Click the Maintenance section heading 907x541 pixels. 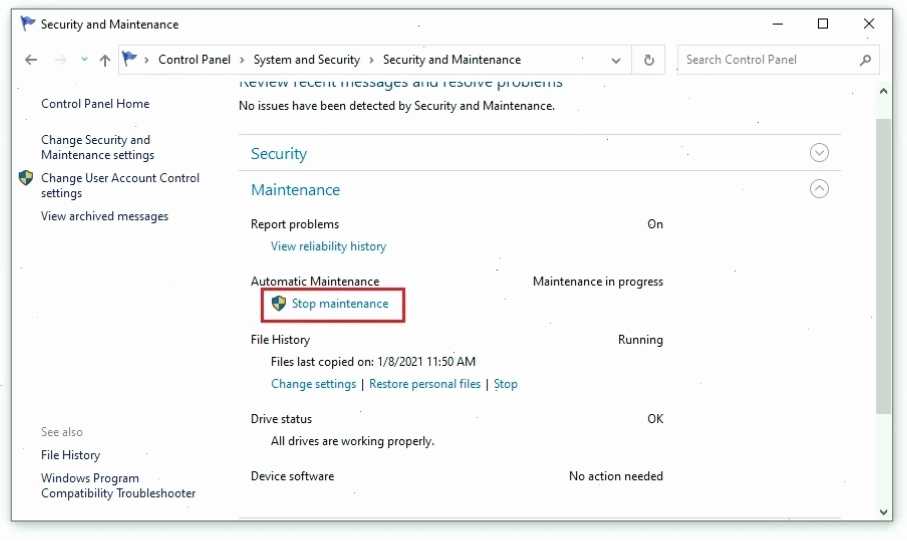[295, 190]
